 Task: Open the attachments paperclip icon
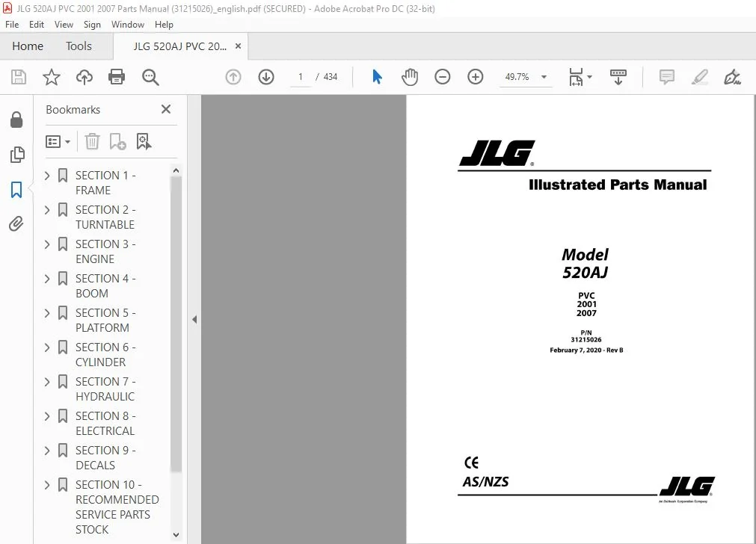16,224
